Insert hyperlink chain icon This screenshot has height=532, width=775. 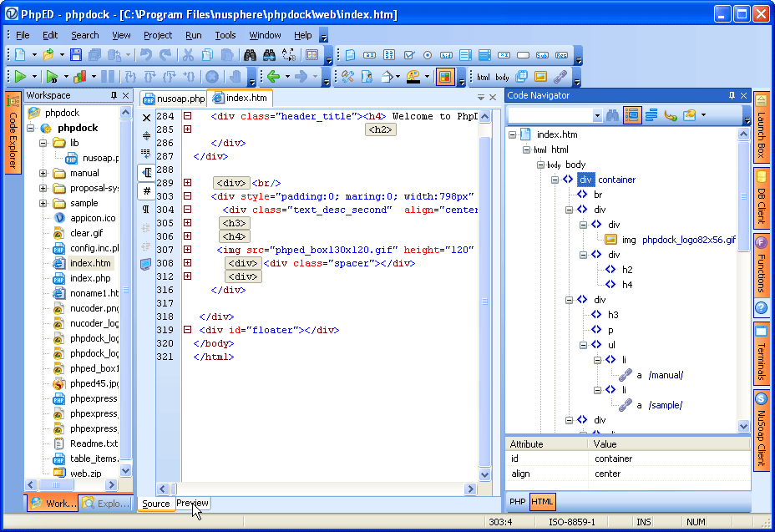560,77
